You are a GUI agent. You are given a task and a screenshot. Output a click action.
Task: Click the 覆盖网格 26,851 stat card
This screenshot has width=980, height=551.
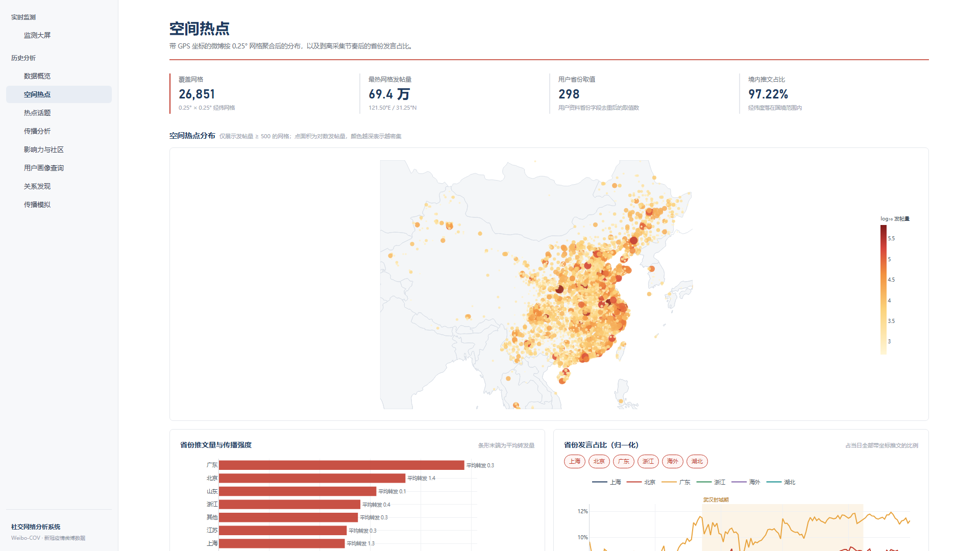point(264,93)
